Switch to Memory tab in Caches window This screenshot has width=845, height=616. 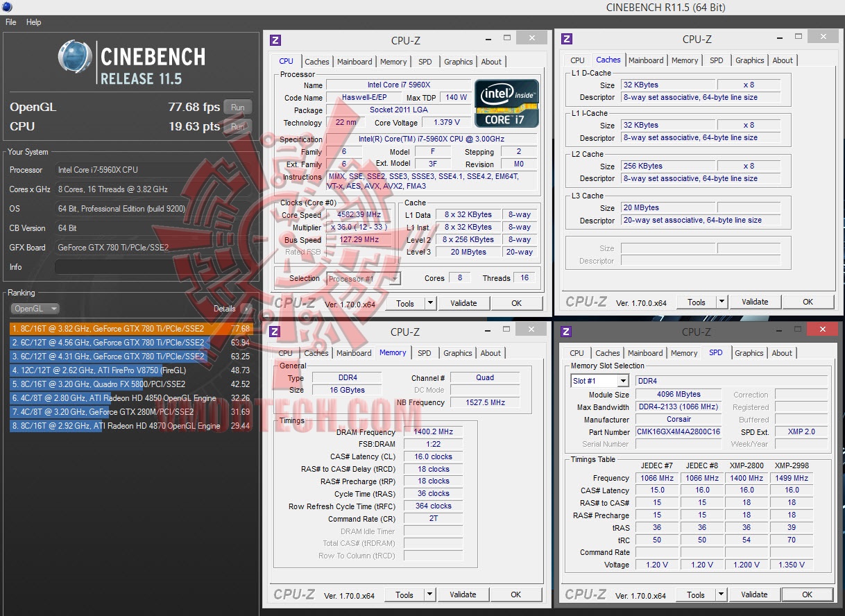tap(685, 60)
